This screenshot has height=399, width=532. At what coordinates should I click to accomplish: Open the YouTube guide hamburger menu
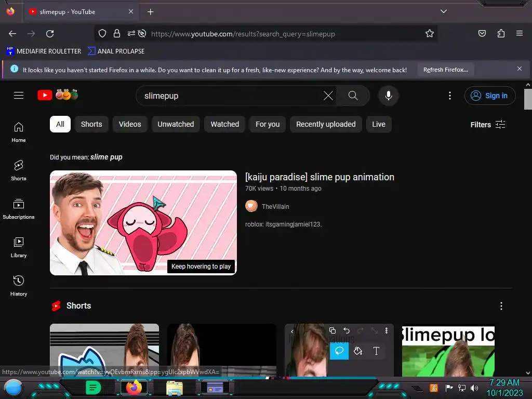click(x=19, y=96)
